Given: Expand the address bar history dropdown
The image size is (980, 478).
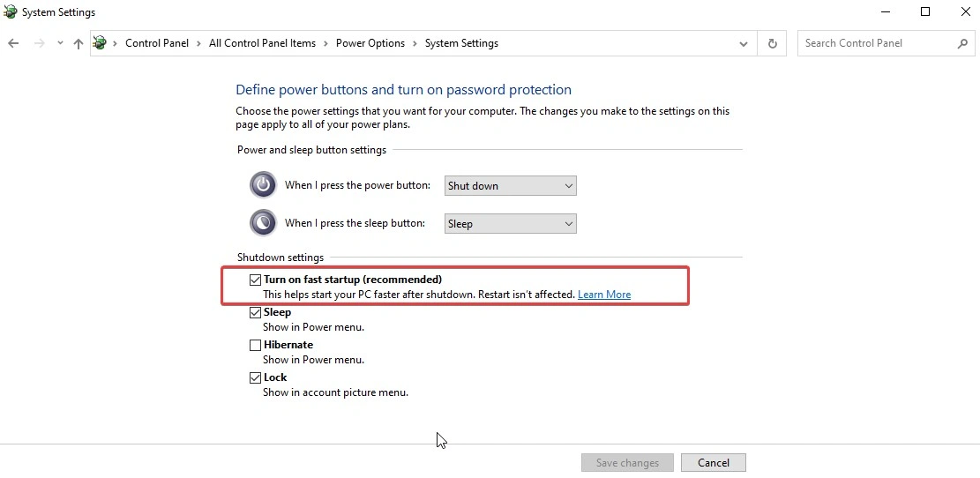Looking at the screenshot, I should point(743,43).
